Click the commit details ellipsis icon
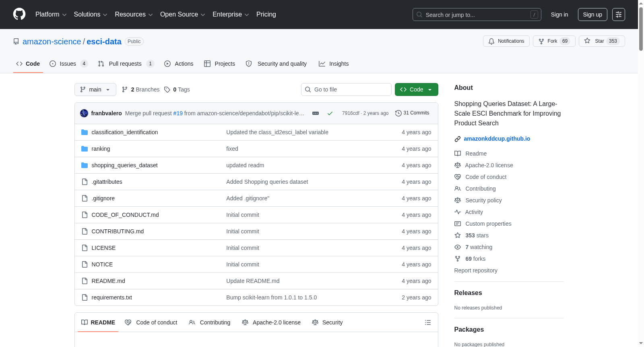644x347 pixels. (316, 113)
